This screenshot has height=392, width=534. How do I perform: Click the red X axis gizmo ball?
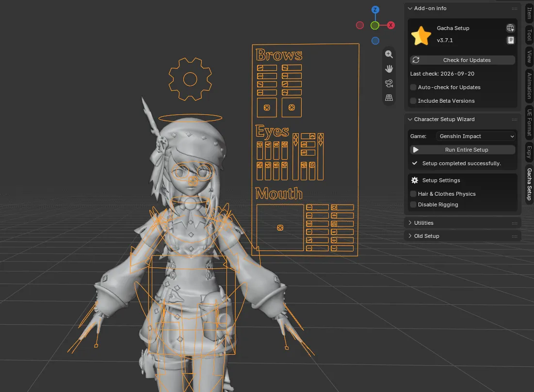pos(391,25)
